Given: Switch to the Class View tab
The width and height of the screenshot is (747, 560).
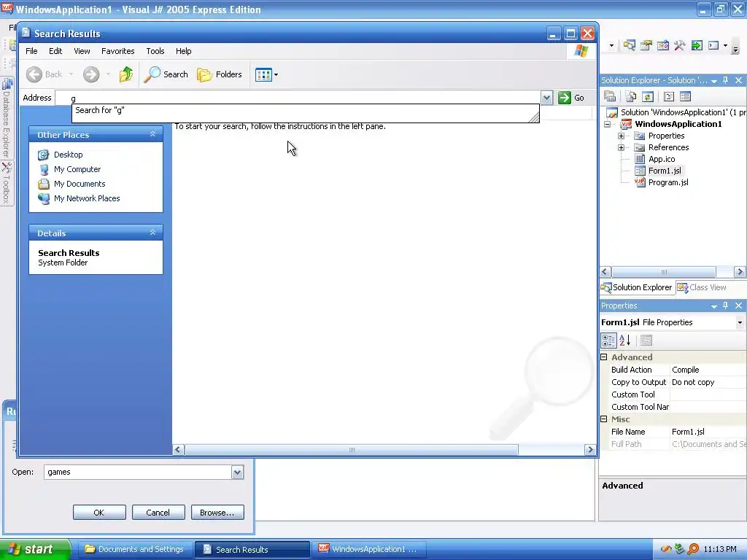Looking at the screenshot, I should (x=703, y=287).
